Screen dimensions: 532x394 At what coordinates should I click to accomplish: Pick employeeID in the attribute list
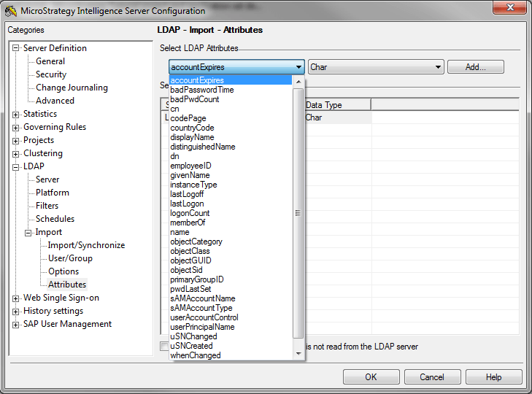(x=231, y=166)
